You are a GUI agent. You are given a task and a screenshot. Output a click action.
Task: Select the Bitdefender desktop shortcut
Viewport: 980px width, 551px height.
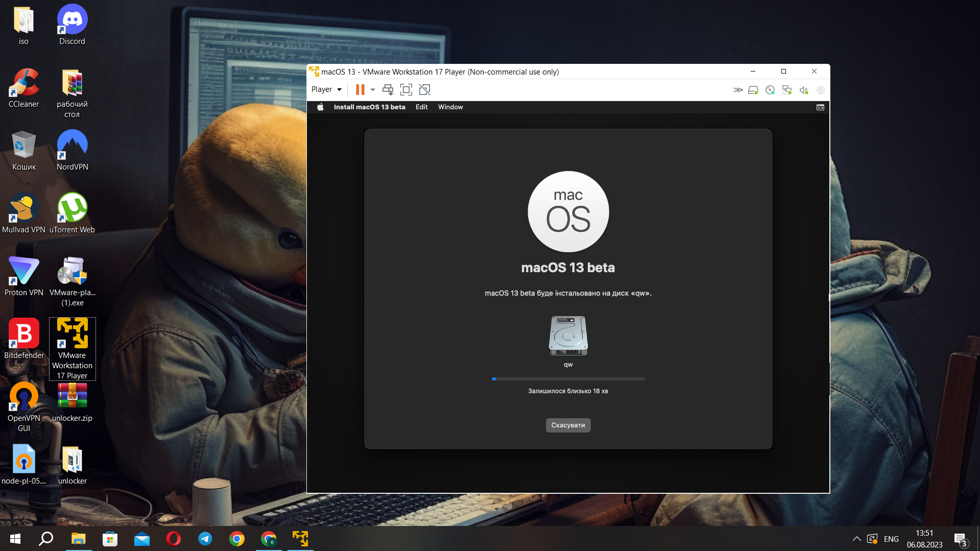pos(23,340)
